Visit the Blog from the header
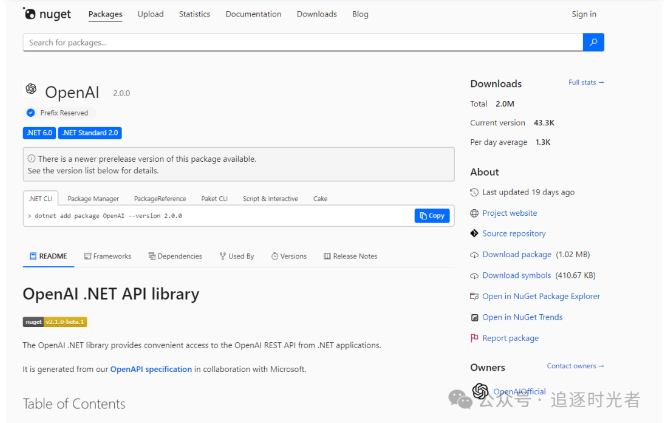The width and height of the screenshot is (664, 423). click(x=360, y=14)
